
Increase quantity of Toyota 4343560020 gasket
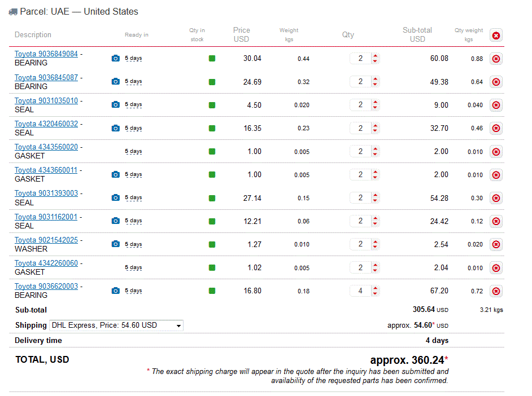(x=375, y=149)
